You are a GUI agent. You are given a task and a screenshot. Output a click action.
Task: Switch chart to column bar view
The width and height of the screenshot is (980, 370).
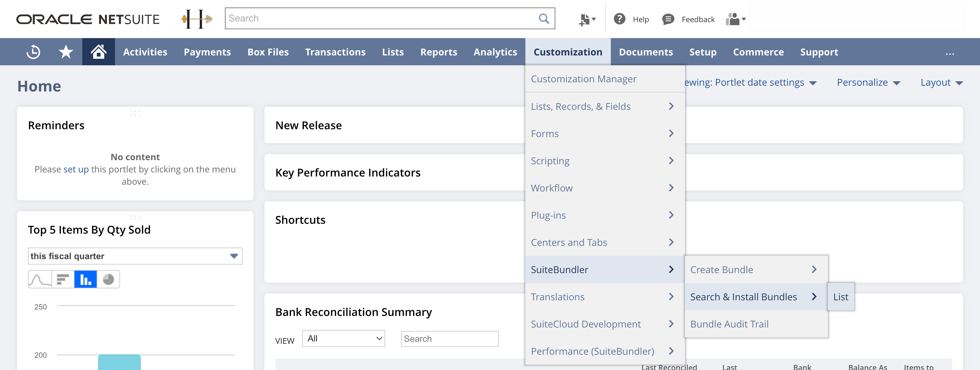86,280
